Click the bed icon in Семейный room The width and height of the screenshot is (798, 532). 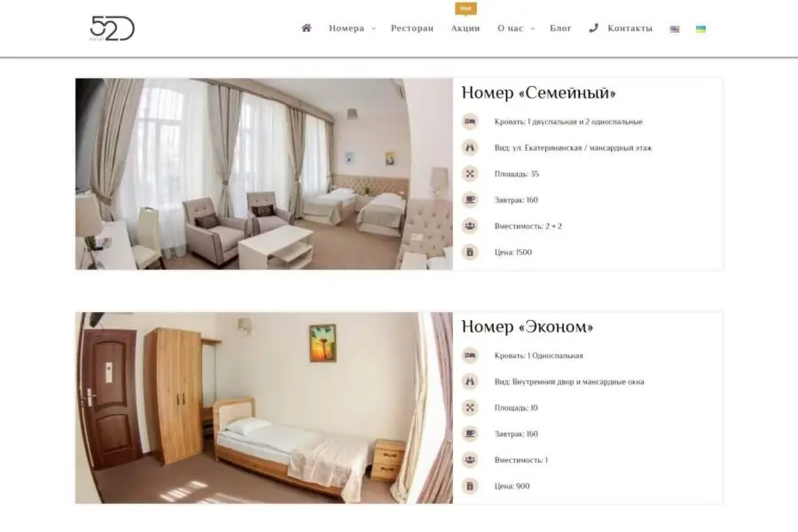pyautogui.click(x=470, y=121)
